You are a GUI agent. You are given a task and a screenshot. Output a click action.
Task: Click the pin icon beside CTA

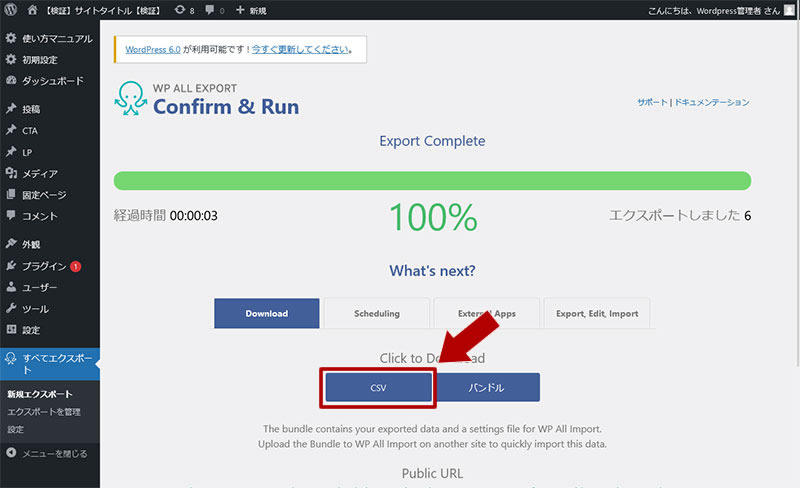[11, 130]
